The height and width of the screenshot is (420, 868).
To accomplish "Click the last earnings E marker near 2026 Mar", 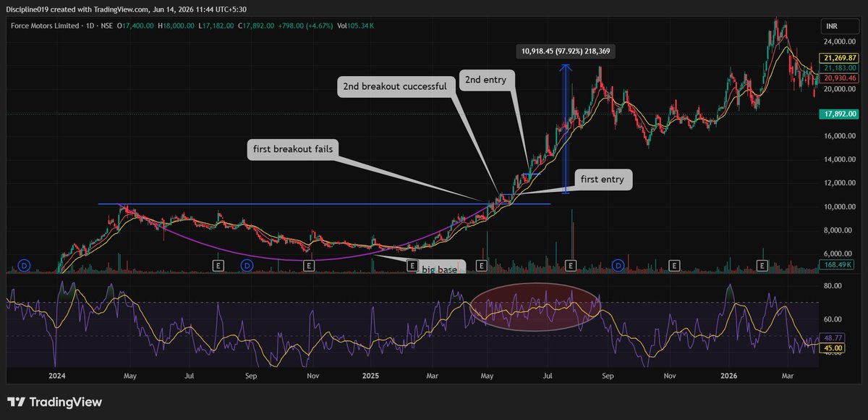I will click(x=762, y=266).
